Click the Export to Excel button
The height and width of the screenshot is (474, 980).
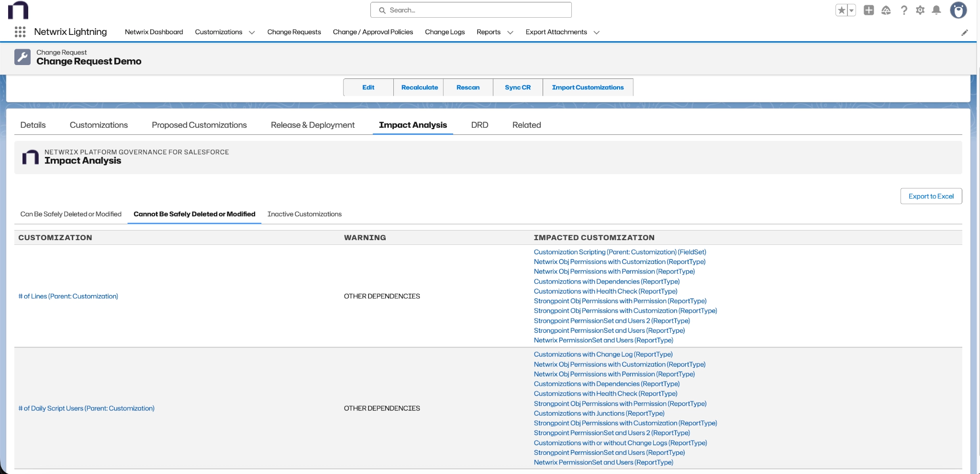coord(930,196)
